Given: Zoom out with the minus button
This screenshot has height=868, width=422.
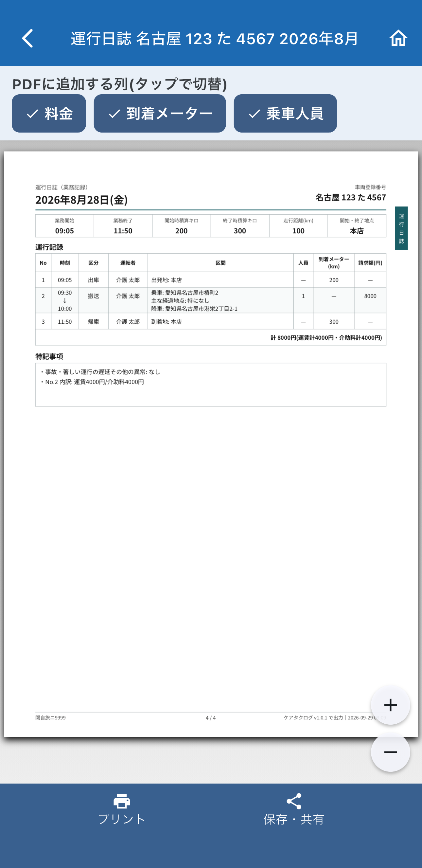Looking at the screenshot, I should pos(390,752).
